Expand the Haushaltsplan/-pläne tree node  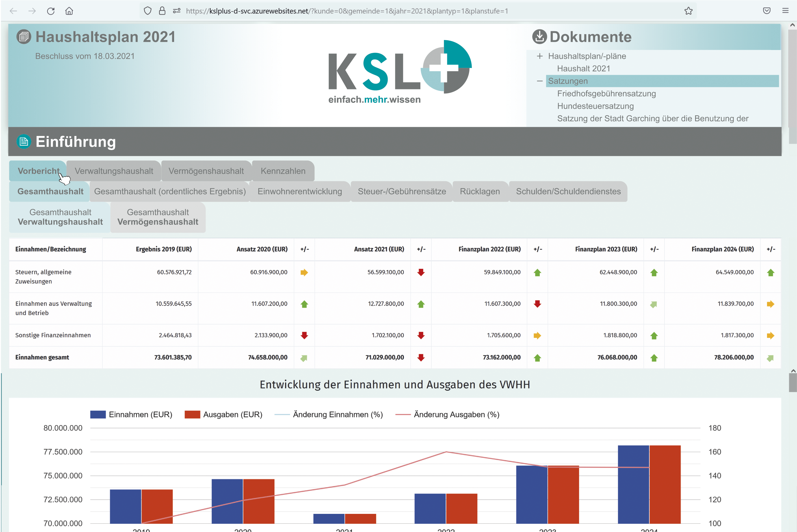[540, 56]
